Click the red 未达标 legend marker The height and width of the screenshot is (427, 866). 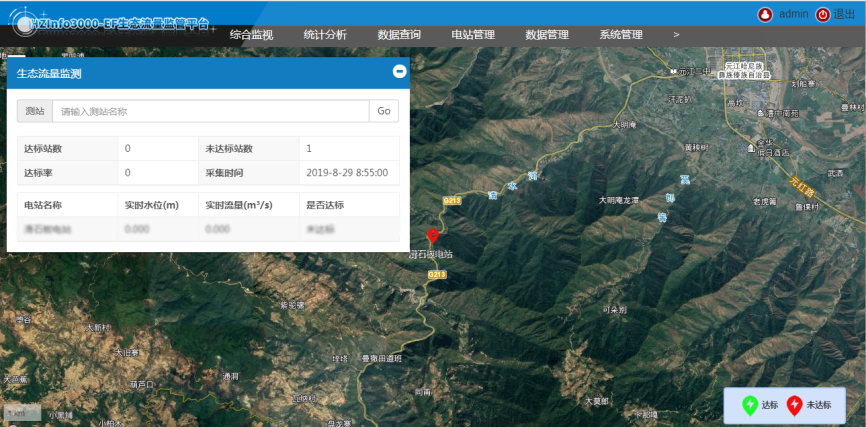(x=794, y=405)
